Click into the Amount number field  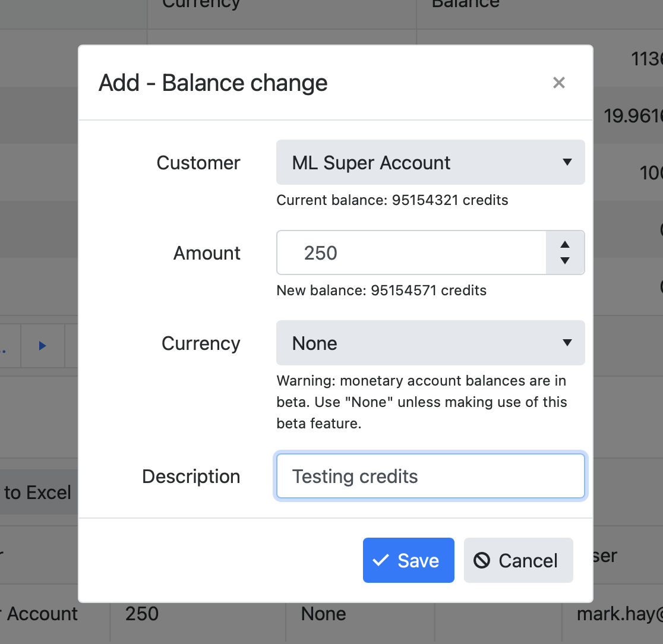(411, 253)
